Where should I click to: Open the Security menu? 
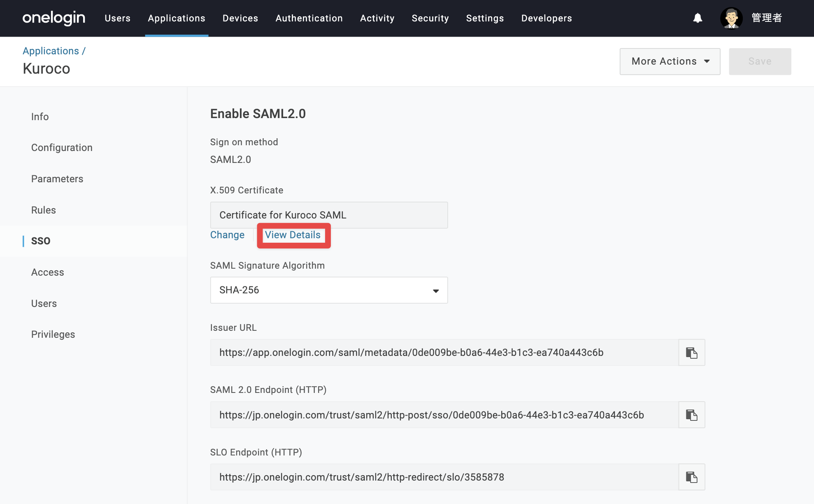[x=430, y=18]
